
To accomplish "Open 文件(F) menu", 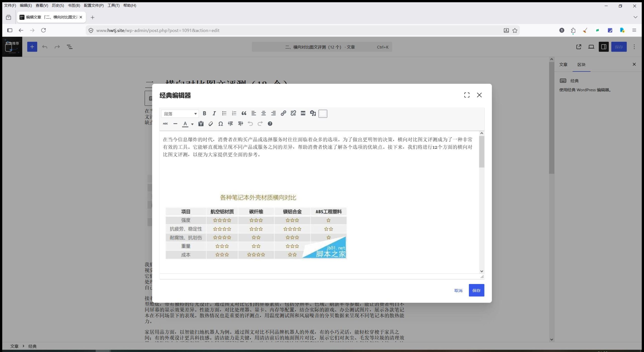I will 10,5.
